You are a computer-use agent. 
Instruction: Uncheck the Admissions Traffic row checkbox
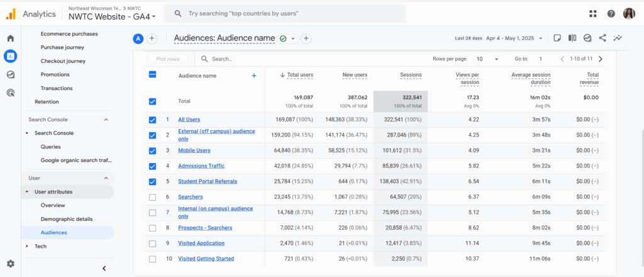[152, 166]
